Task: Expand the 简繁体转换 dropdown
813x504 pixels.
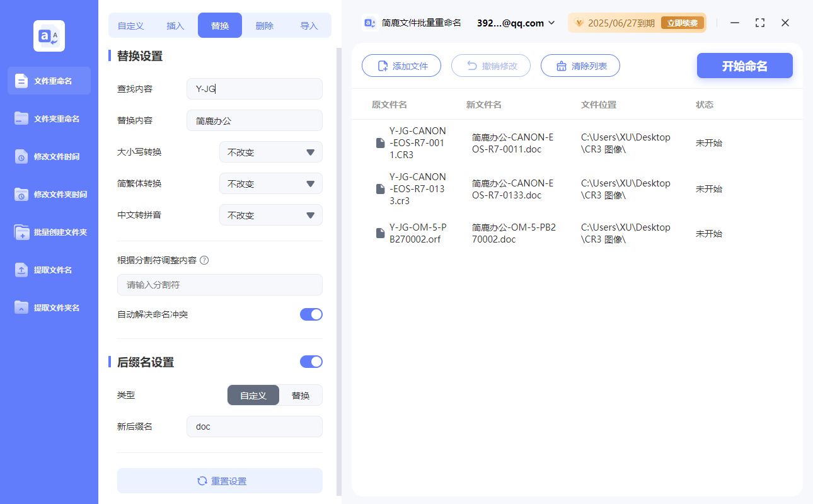Action: [270, 183]
